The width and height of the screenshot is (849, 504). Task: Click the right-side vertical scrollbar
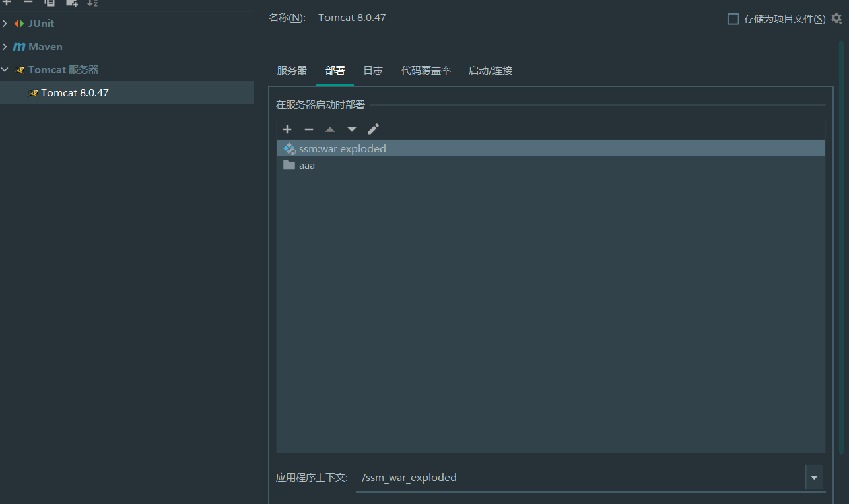point(841,247)
